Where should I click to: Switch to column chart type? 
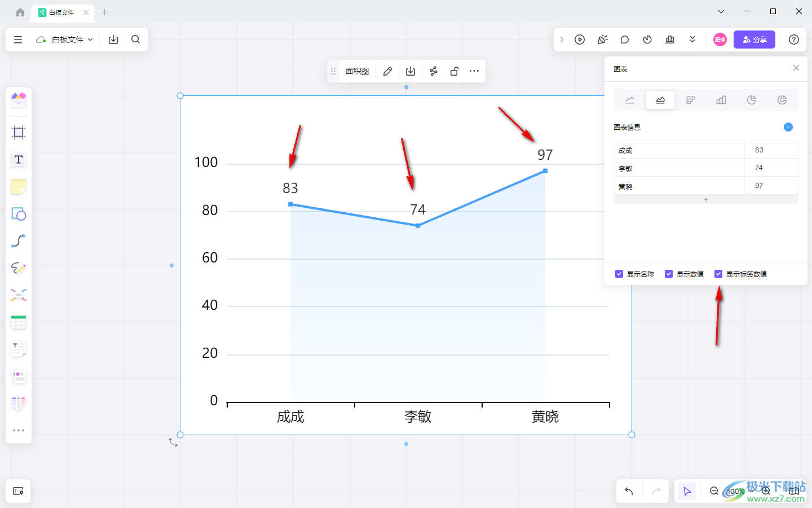click(x=721, y=100)
